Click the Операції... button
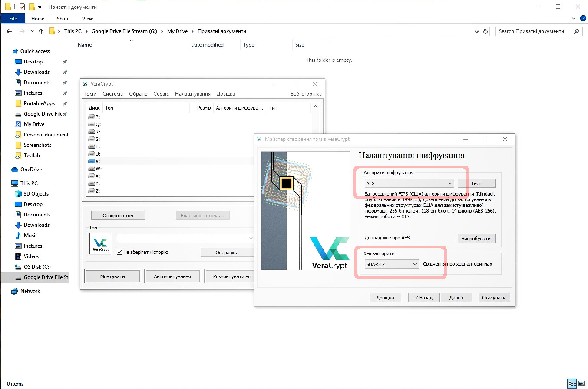 (x=228, y=253)
